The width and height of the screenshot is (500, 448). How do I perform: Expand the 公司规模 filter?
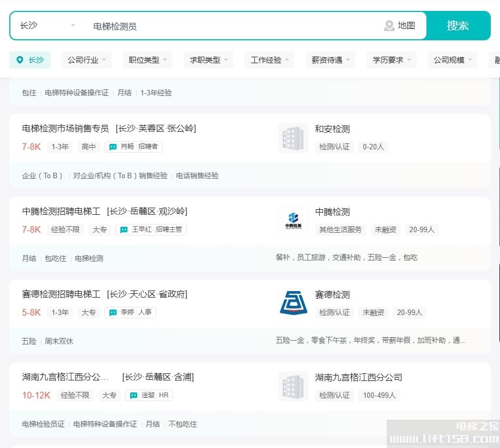452,59
